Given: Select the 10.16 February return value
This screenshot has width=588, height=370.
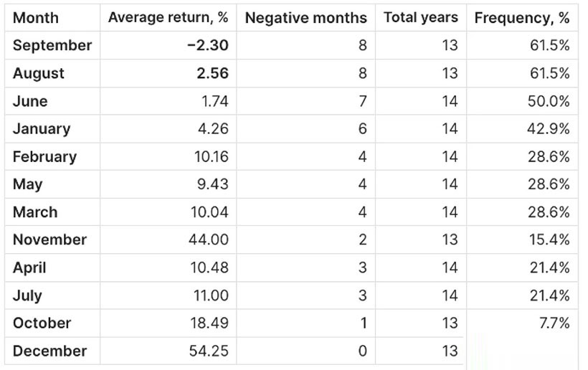Looking at the screenshot, I should coord(211,157).
